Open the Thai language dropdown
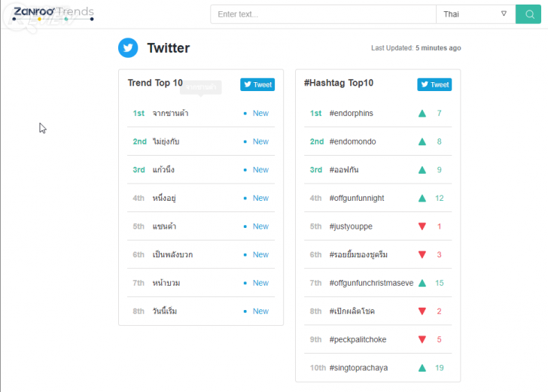 475,14
